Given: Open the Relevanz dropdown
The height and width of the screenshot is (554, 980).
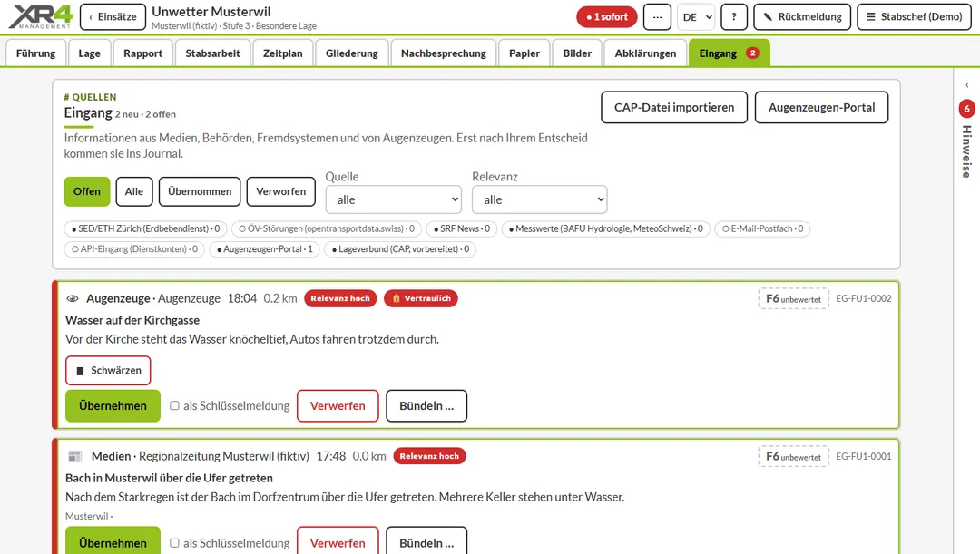Looking at the screenshot, I should pos(539,199).
